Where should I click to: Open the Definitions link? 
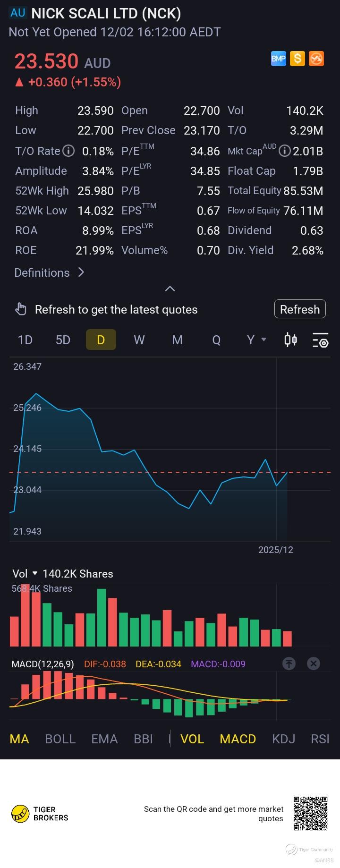coord(49,272)
